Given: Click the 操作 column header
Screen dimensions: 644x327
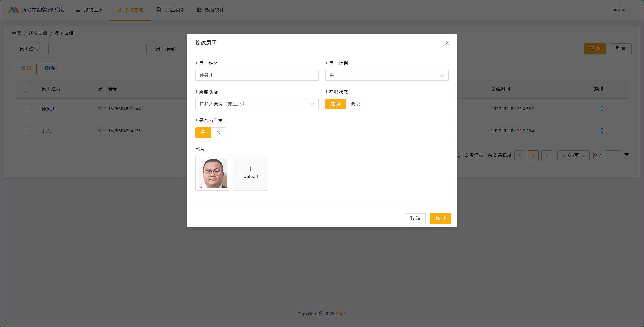Looking at the screenshot, I should tap(599, 89).
